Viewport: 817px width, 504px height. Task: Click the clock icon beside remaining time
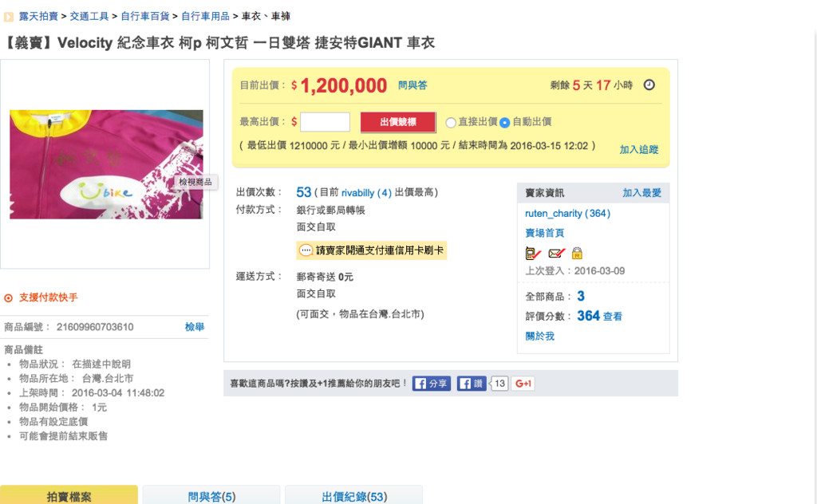649,85
